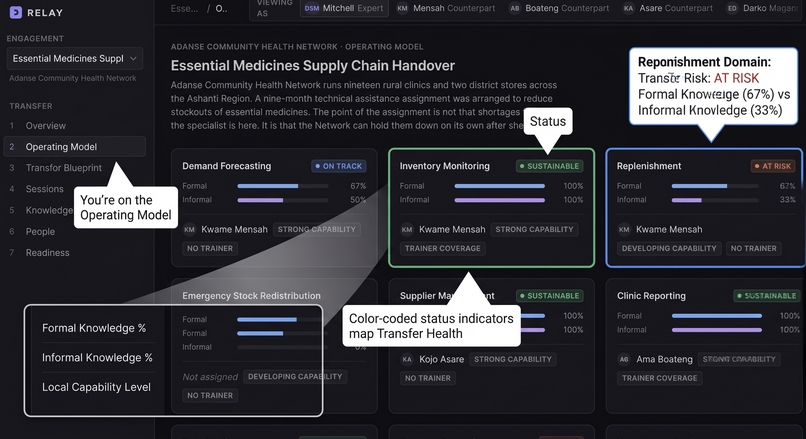Click the SUSTAINABLE badge on Inventory Monitoring
The image size is (806, 439).
click(549, 166)
